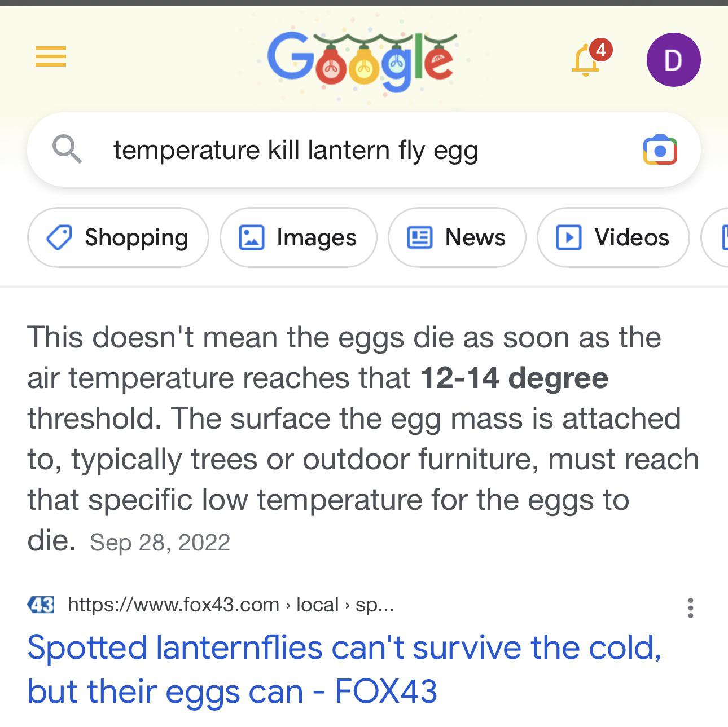Tap the red notification count badge

600,50
